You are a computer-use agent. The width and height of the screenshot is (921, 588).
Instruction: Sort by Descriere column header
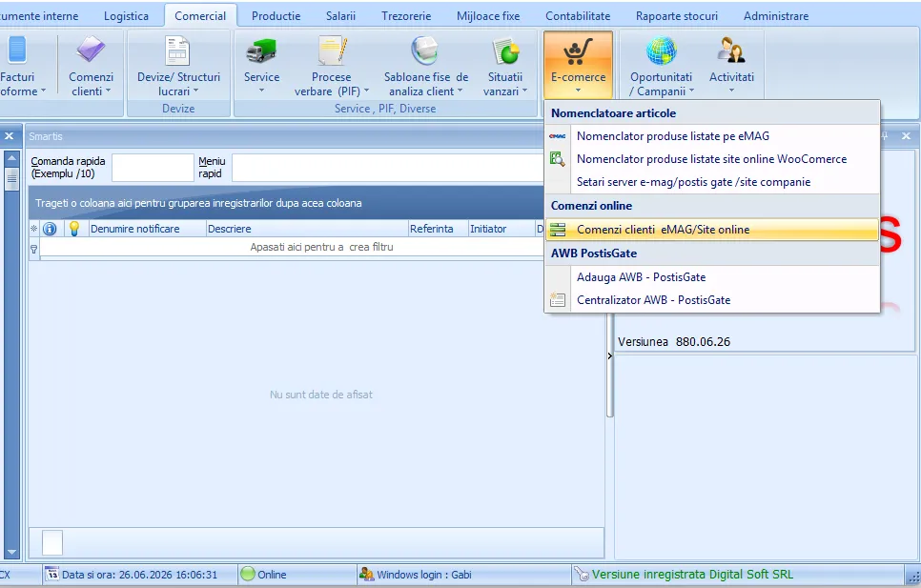307,229
